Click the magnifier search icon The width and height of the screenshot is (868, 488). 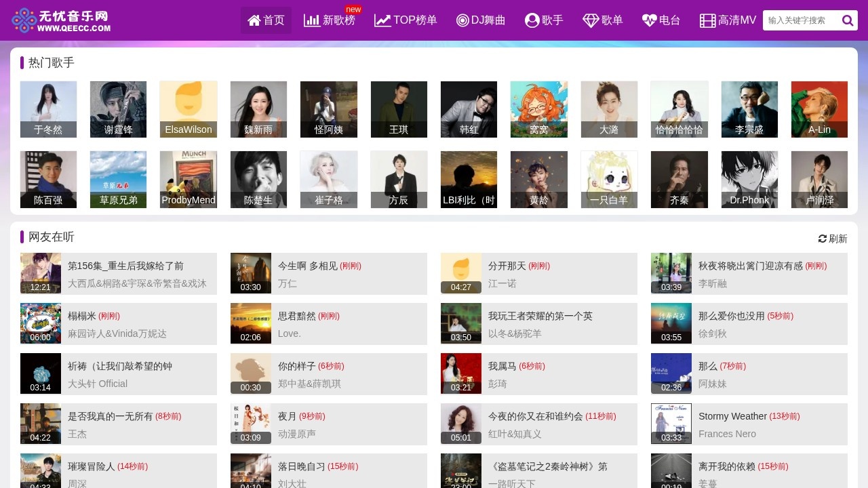tap(847, 20)
